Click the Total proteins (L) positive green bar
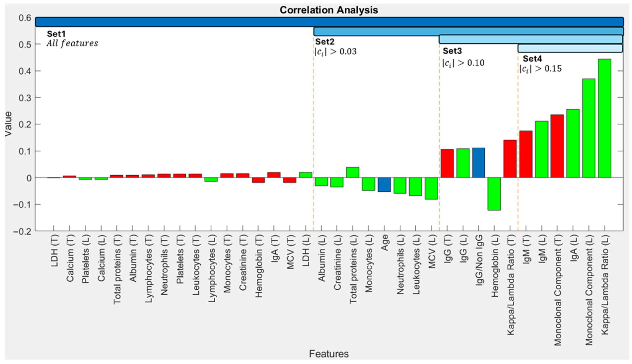The width and height of the screenshot is (632, 364). (x=353, y=172)
